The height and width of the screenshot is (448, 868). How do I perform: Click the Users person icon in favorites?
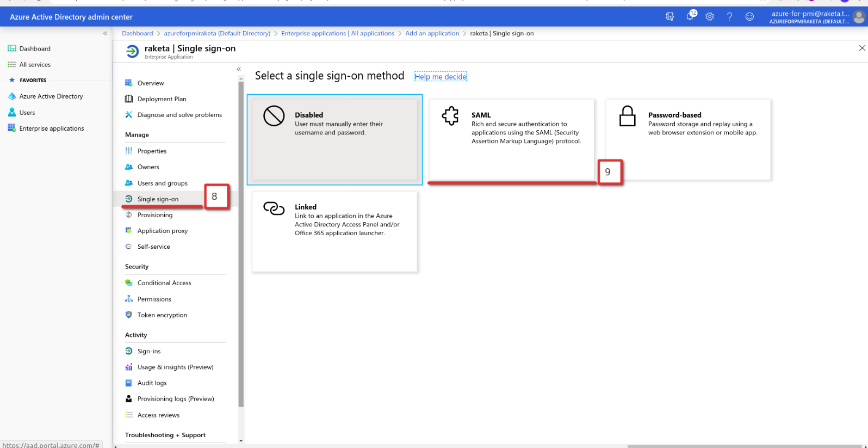pos(12,112)
